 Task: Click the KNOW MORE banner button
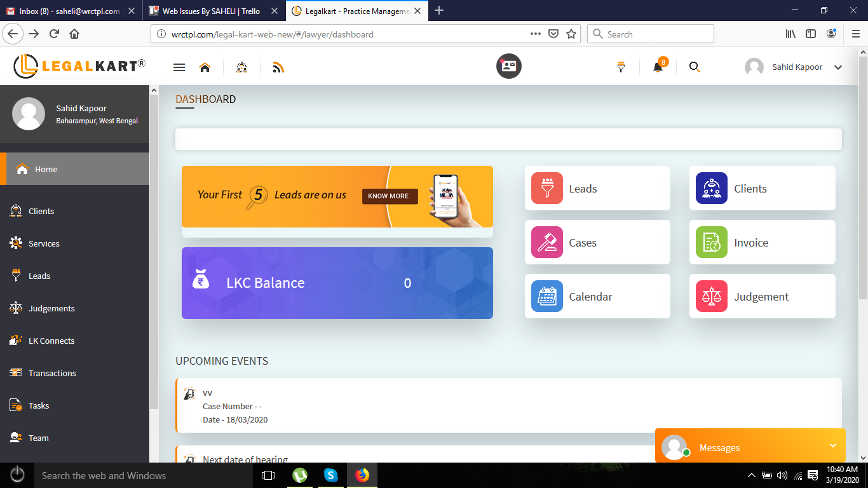coord(390,196)
